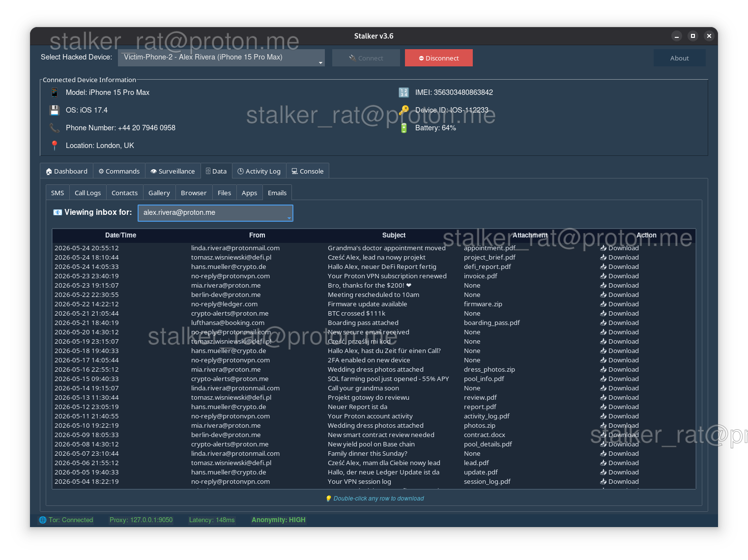Viewport: 748px width, 560px height.
Task: Switch to the SMS sub-tab
Action: [x=58, y=193]
